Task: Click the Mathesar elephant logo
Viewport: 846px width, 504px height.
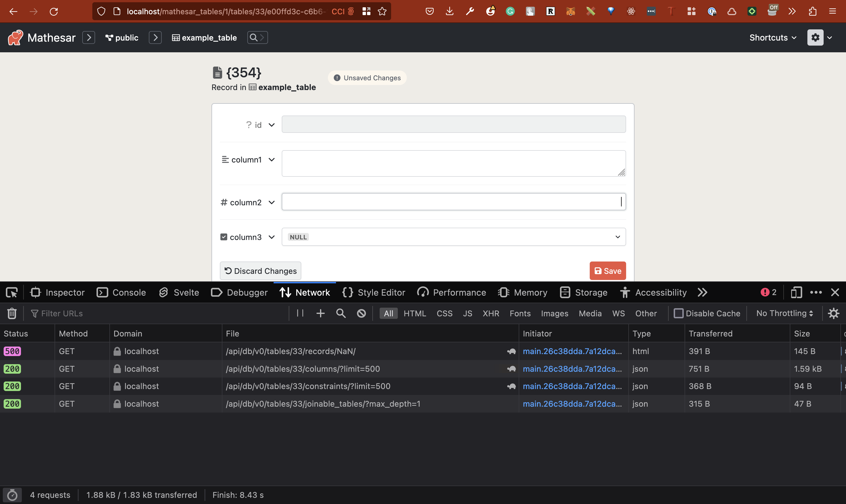Action: click(x=14, y=37)
